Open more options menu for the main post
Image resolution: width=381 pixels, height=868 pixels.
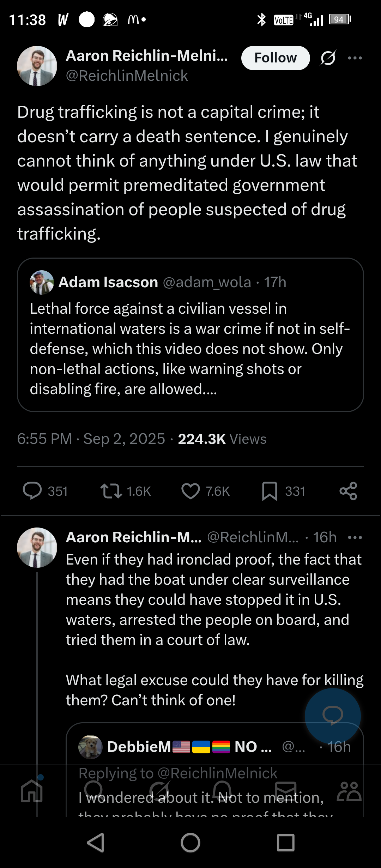[x=355, y=58]
